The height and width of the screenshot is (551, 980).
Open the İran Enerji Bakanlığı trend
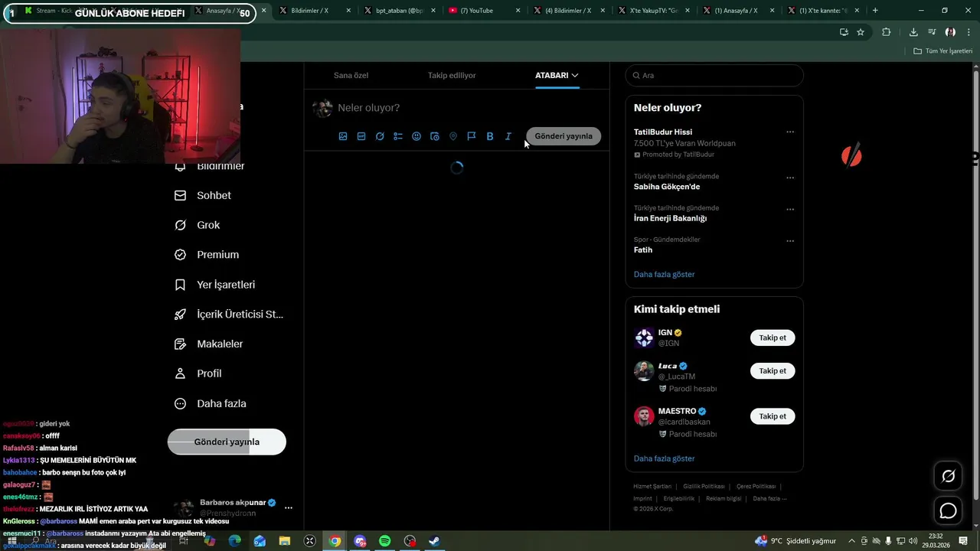pyautogui.click(x=670, y=218)
